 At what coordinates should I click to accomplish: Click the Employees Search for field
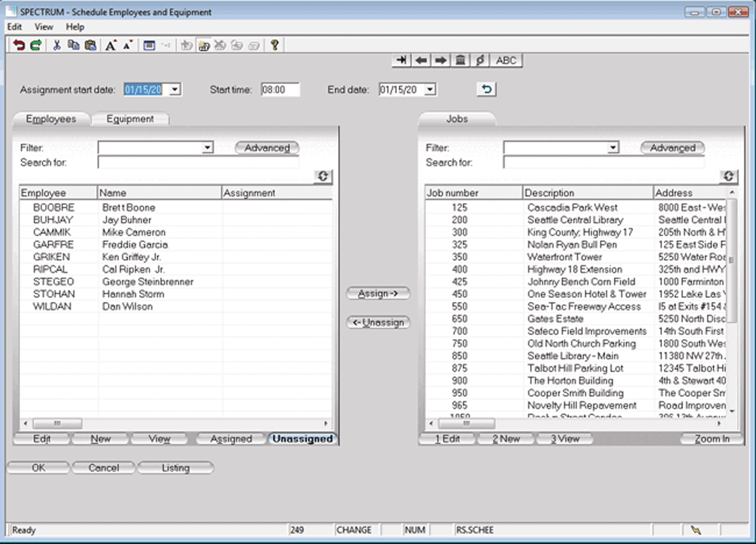[198, 162]
